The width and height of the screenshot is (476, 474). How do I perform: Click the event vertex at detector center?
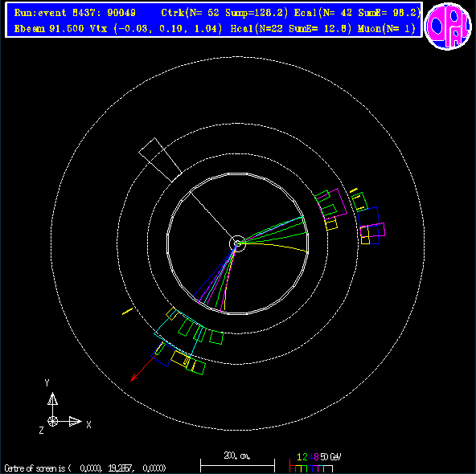point(237,243)
